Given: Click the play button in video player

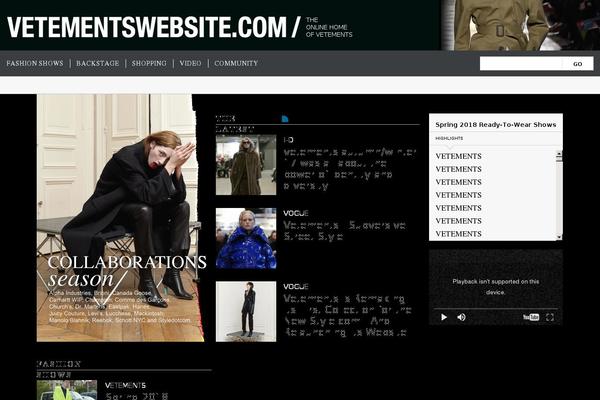Looking at the screenshot, I should [444, 317].
